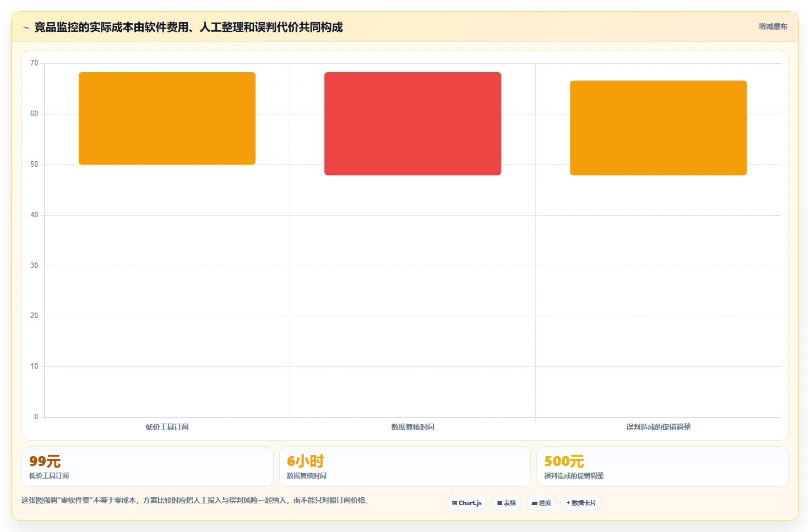This screenshot has height=532, width=810.
Task: Click the y-axis value 60
Action: click(x=34, y=114)
